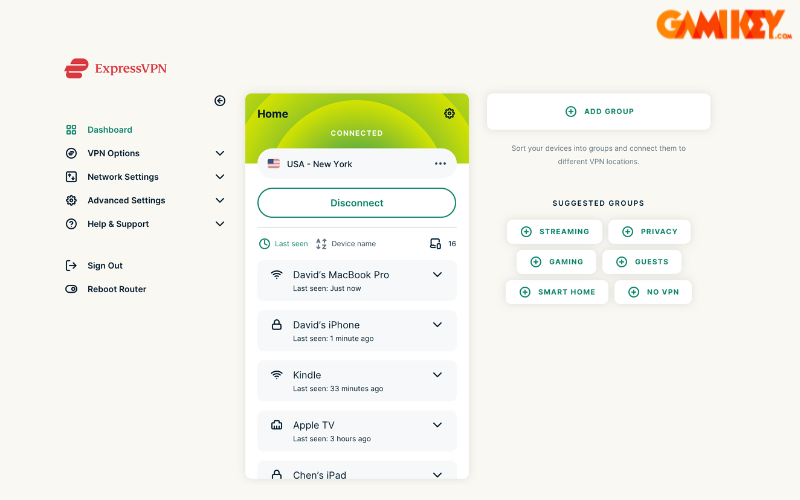The image size is (800, 500).
Task: Click David's MacBook Pro wifi icon
Action: 277,274
